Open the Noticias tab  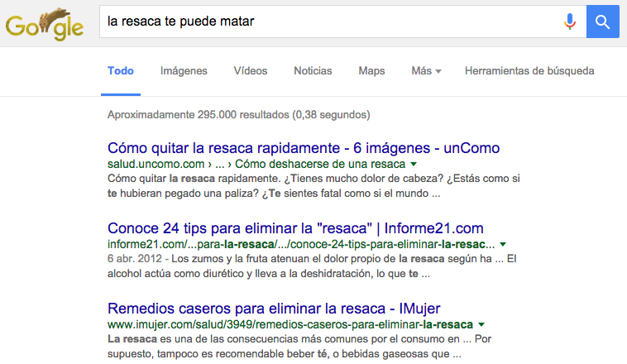pos(313,71)
